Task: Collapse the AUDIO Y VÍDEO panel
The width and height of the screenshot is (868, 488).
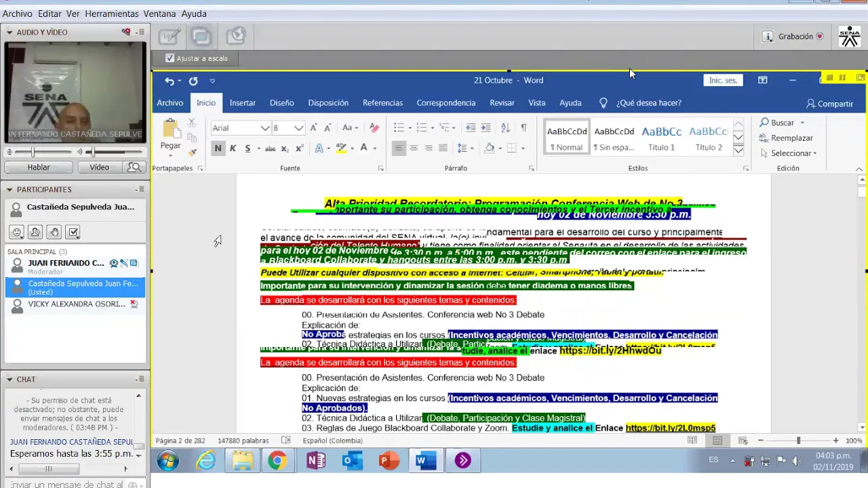Action: 9,33
